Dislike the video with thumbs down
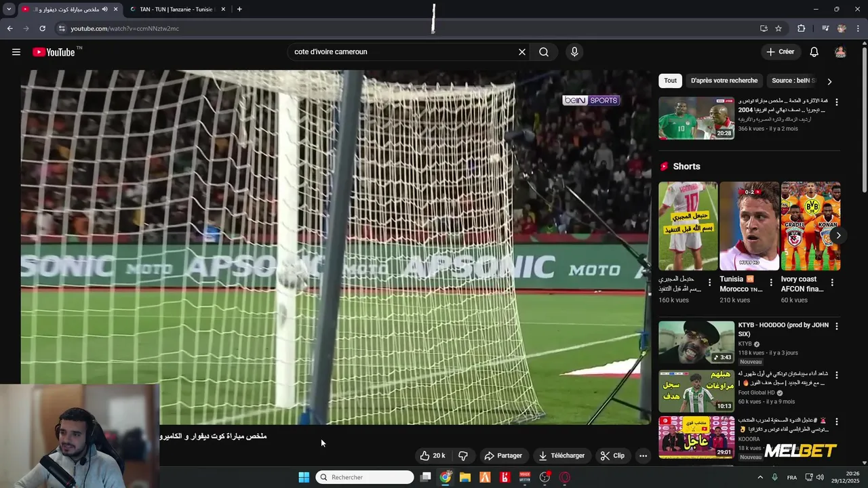The width and height of the screenshot is (868, 488). tap(463, 456)
